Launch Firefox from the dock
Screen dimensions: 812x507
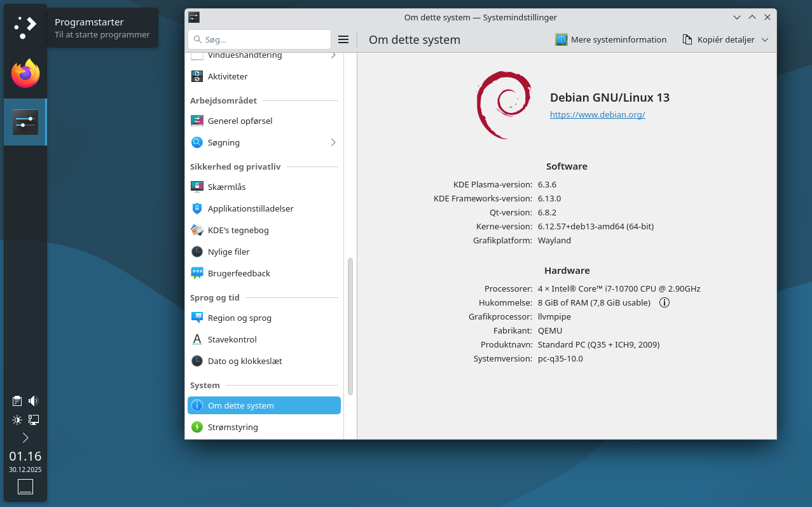pyautogui.click(x=25, y=73)
